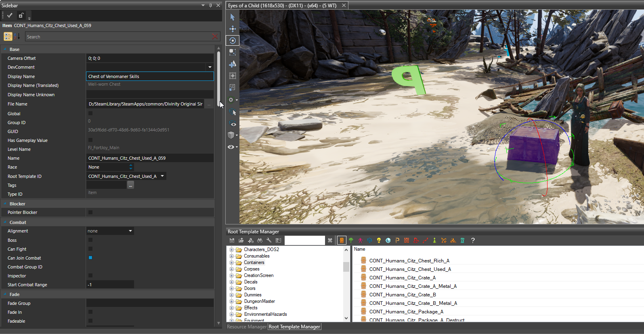Select the green tree filter icon
The width and height of the screenshot is (644, 334).
coord(351,240)
